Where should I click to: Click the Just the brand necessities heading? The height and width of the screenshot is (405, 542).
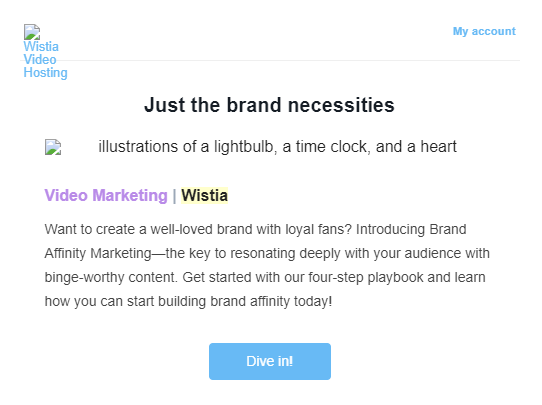click(x=269, y=105)
